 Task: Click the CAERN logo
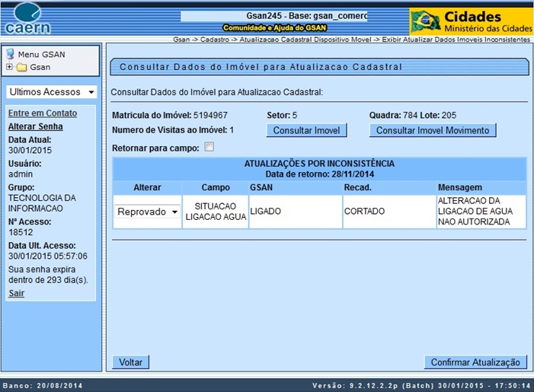27,18
